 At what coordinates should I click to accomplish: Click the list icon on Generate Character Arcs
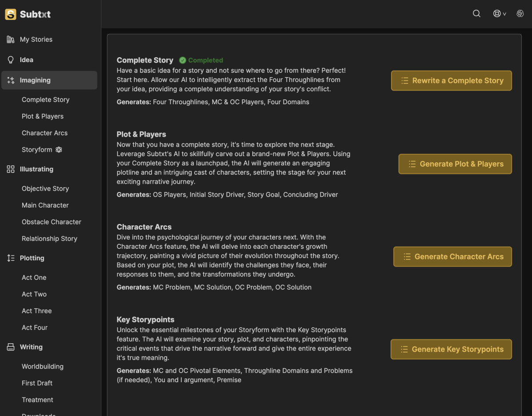coord(407,257)
